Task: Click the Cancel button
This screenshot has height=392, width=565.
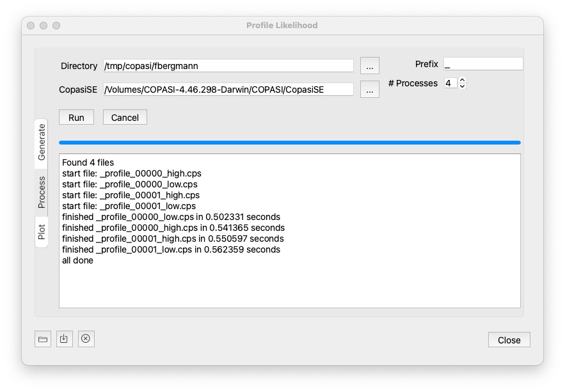Action: [x=125, y=118]
